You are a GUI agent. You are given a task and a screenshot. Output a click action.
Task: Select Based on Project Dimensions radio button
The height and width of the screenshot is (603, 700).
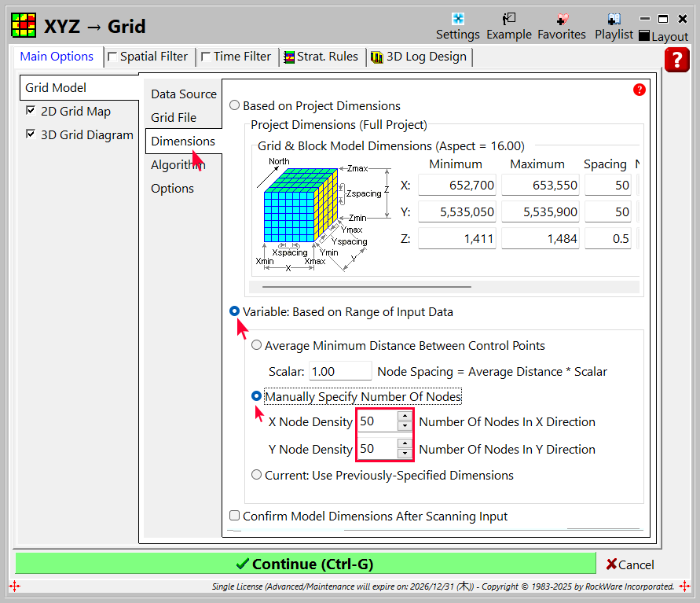(234, 105)
